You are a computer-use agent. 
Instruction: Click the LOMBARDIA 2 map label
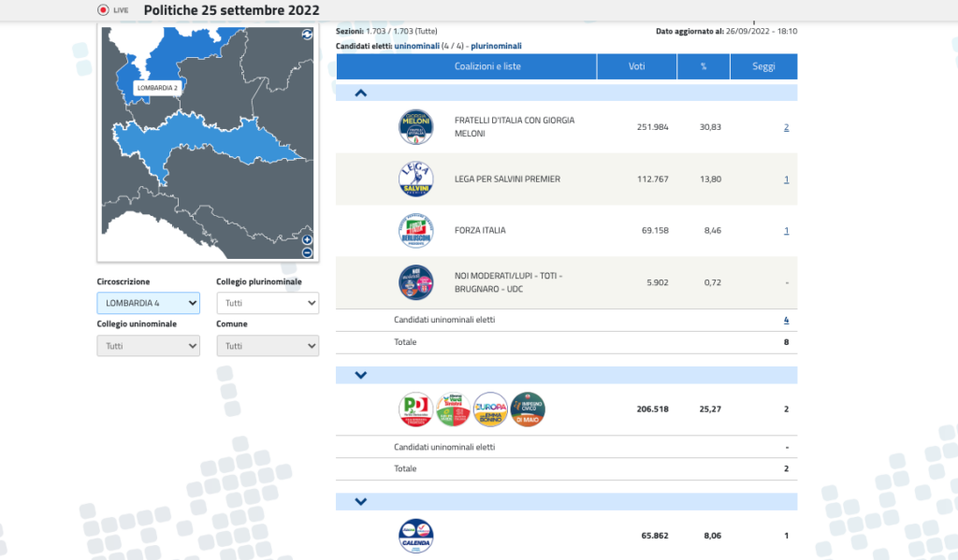click(x=157, y=88)
